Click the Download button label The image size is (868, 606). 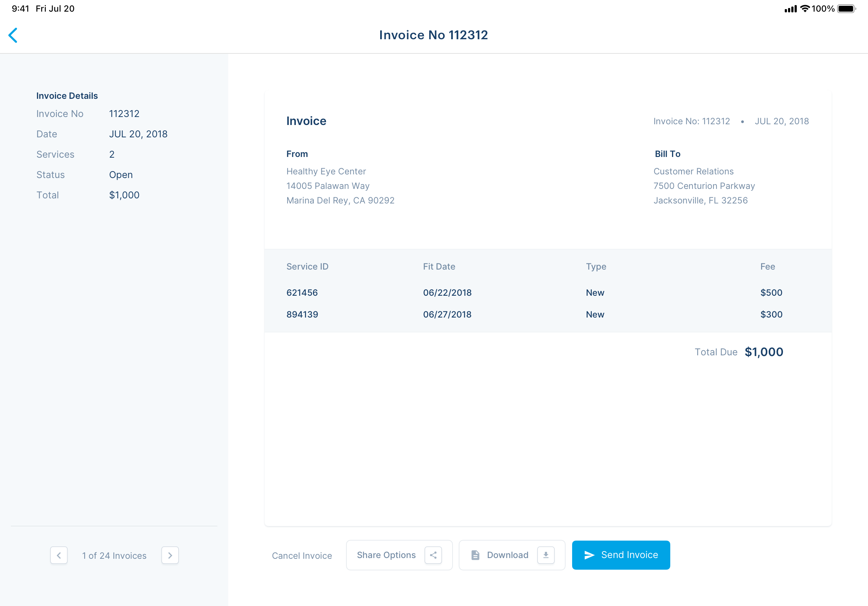point(507,555)
